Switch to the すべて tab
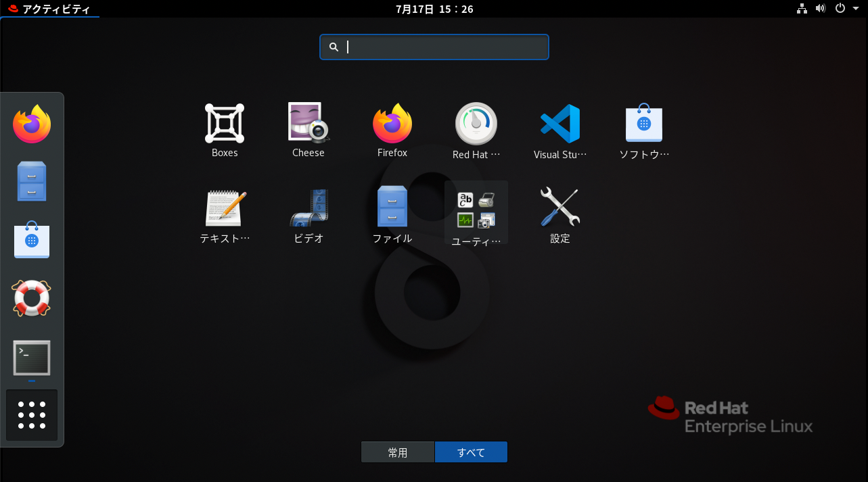This screenshot has height=482, width=868. point(471,452)
